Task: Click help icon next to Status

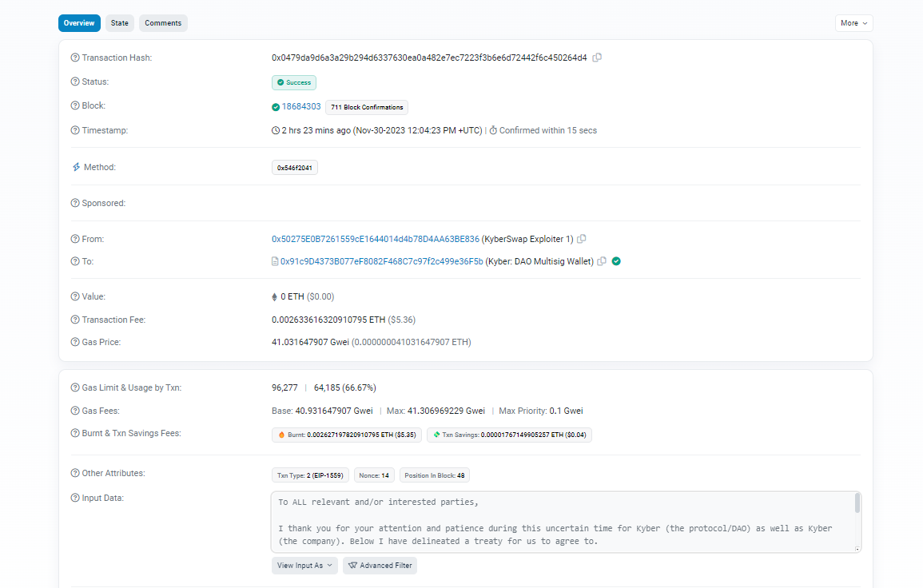Action: click(75, 81)
